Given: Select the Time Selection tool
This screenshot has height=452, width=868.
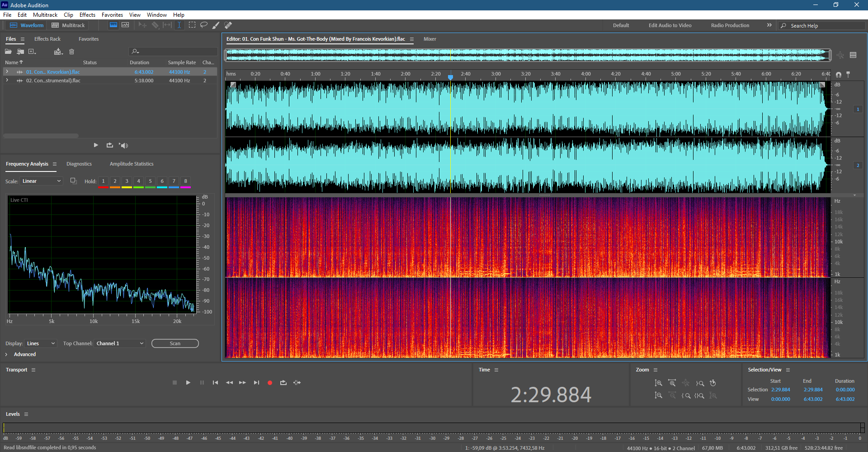Looking at the screenshot, I should 179,25.
